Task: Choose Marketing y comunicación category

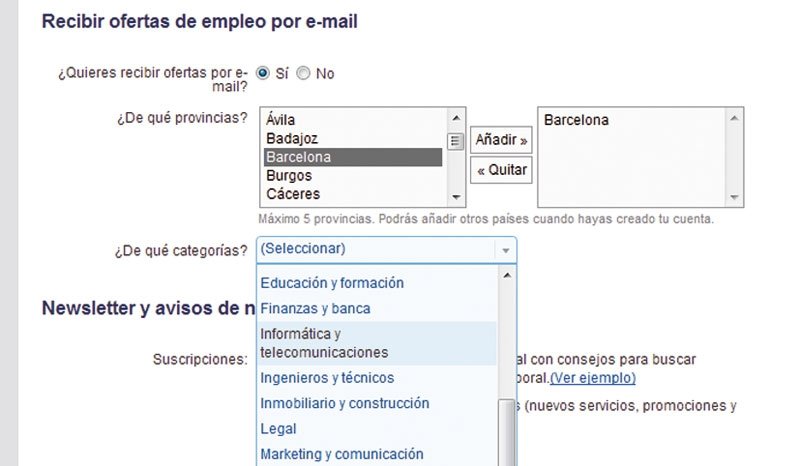Action: [x=377, y=454]
